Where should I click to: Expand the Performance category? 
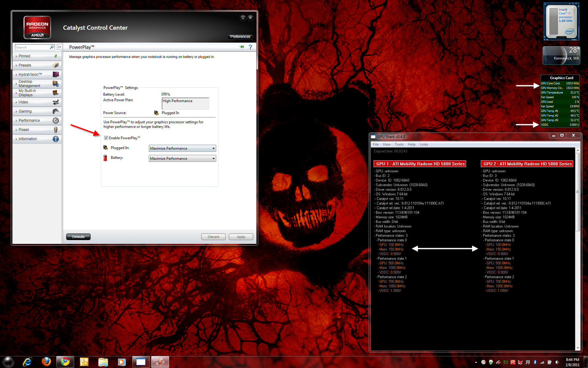(37, 121)
